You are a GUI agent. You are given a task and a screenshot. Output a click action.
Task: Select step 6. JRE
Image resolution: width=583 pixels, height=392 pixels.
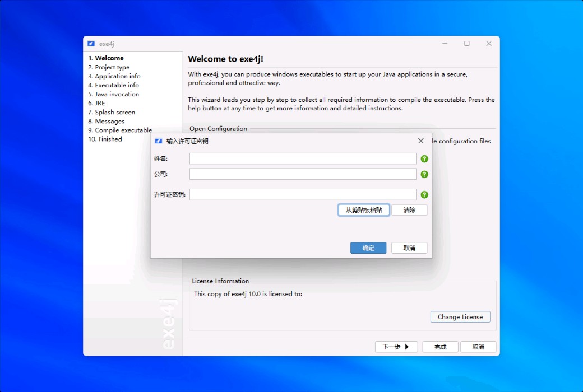[x=96, y=103]
